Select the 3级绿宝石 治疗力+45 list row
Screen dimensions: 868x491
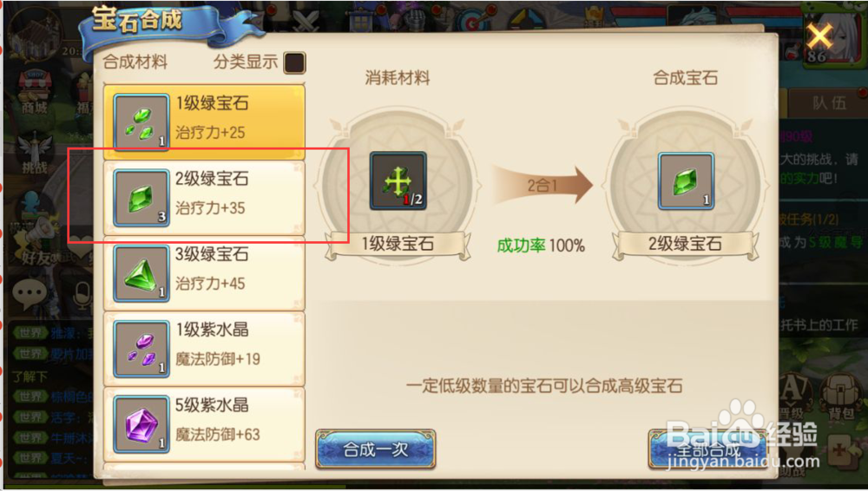point(204,273)
